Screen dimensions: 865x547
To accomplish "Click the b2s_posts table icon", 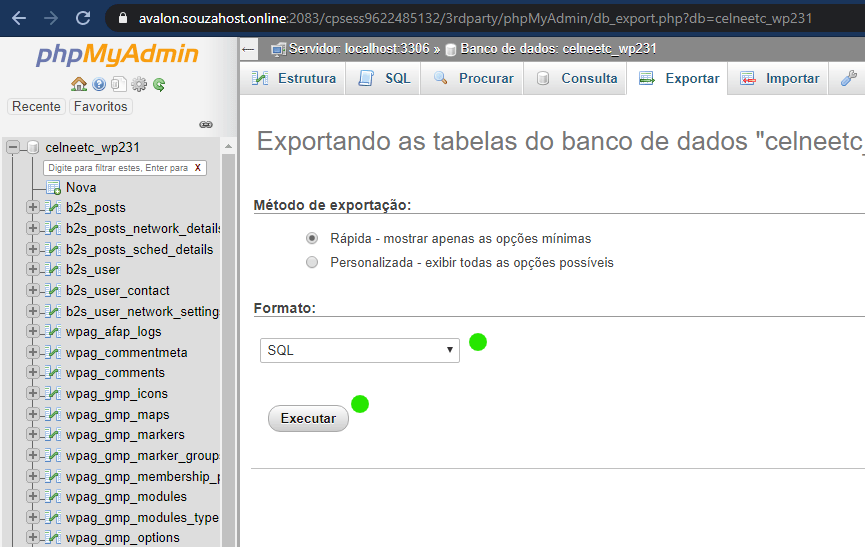I will [x=53, y=208].
